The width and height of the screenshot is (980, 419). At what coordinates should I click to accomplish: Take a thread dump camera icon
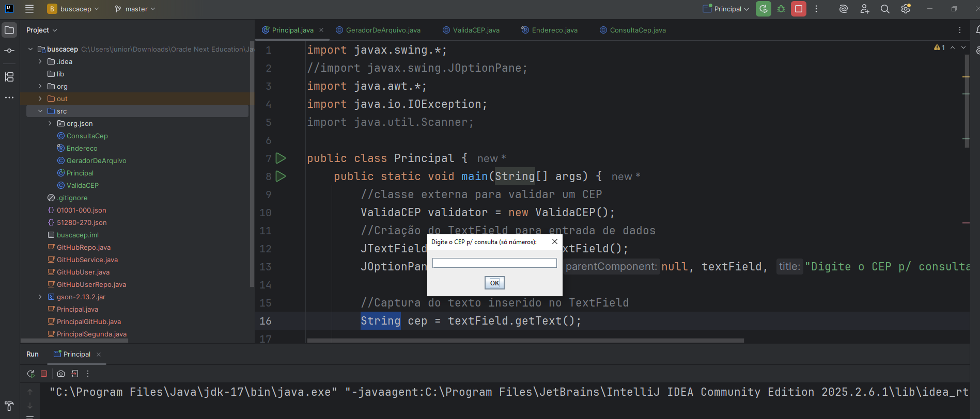[61, 374]
